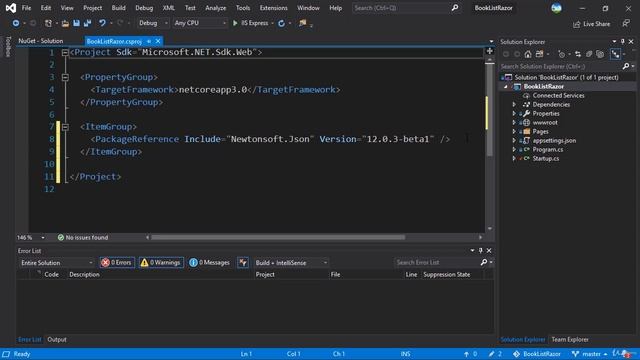Screen dimensions: 640x360
Task: Click the Home icon in Solution Explorer
Action: pos(528,54)
